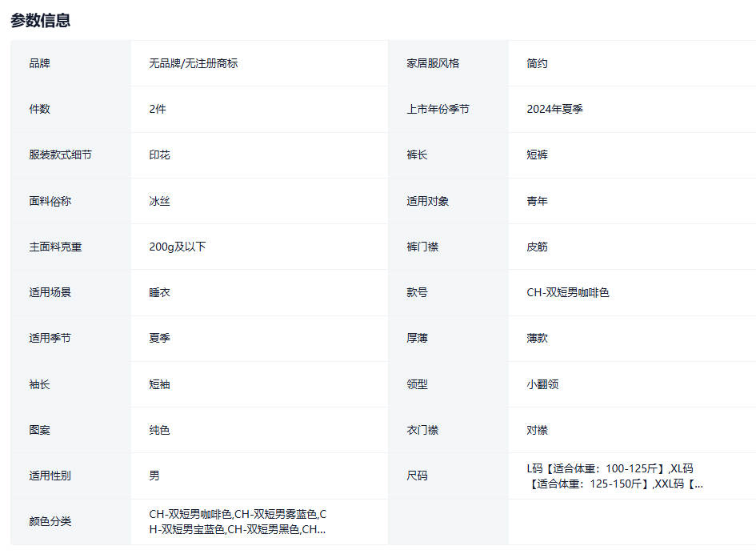Select the 印花 style detail value
This screenshot has width=756, height=558.
159,155
